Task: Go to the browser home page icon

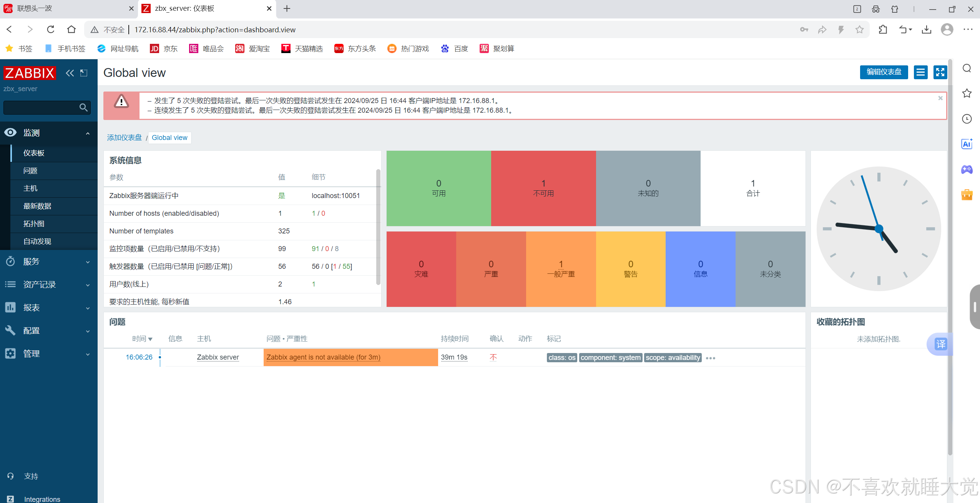Action: pyautogui.click(x=71, y=30)
